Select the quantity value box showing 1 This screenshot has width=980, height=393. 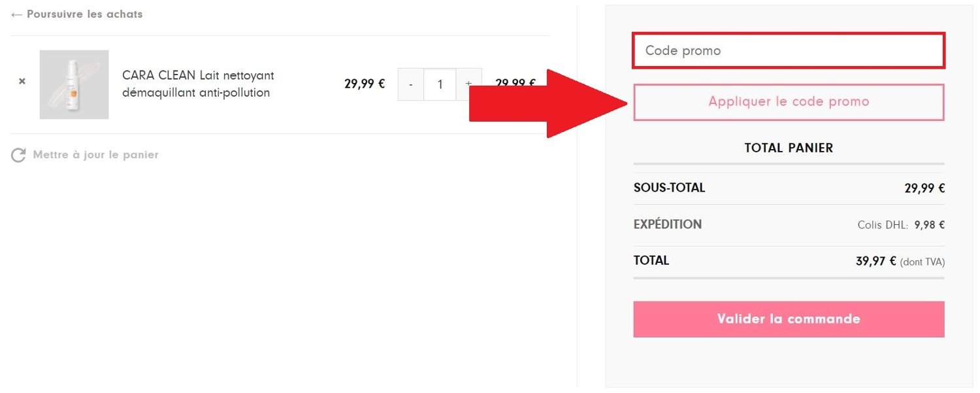439,84
